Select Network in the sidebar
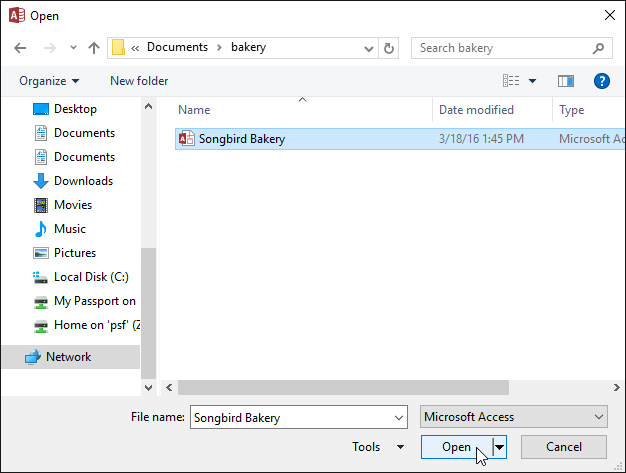 point(68,357)
